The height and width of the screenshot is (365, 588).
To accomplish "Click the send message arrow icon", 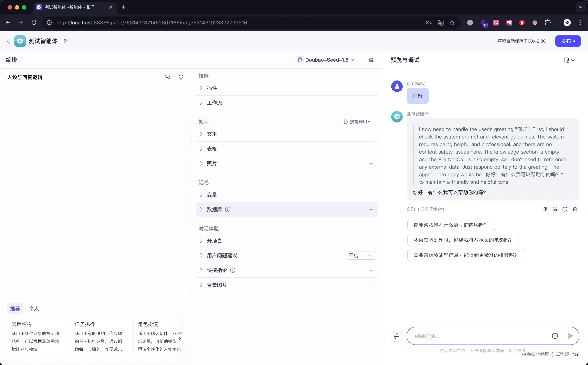I will click(570, 336).
